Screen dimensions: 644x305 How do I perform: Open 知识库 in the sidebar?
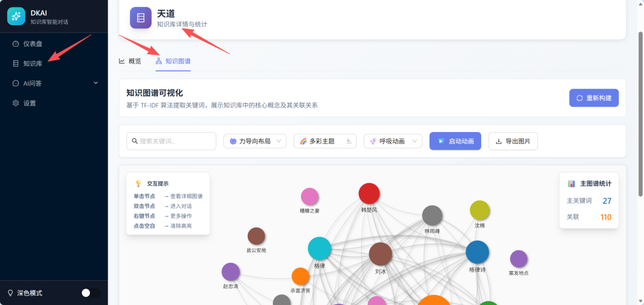(54, 64)
